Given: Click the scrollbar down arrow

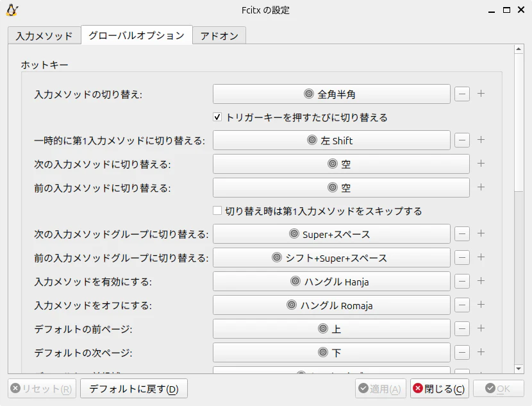Looking at the screenshot, I should (519, 369).
